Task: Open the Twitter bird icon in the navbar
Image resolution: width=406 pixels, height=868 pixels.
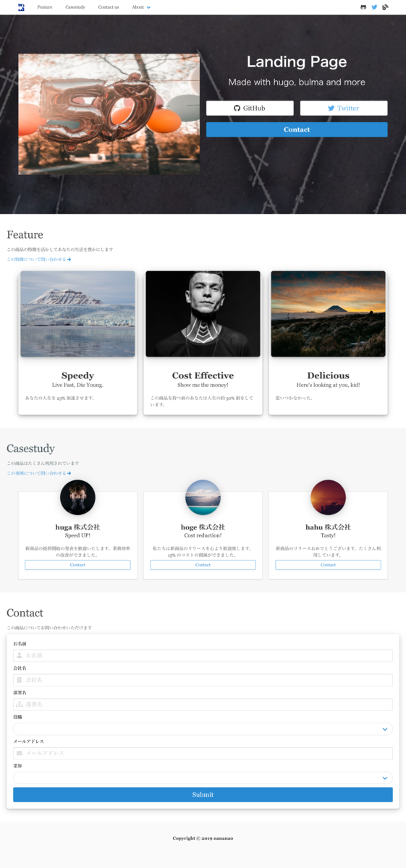Action: pyautogui.click(x=374, y=7)
